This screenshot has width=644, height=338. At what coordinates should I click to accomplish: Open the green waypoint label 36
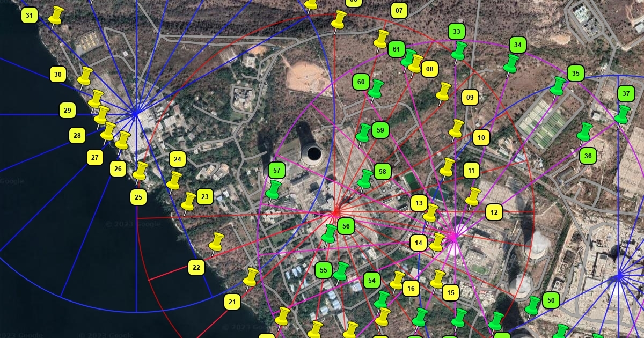click(x=588, y=156)
